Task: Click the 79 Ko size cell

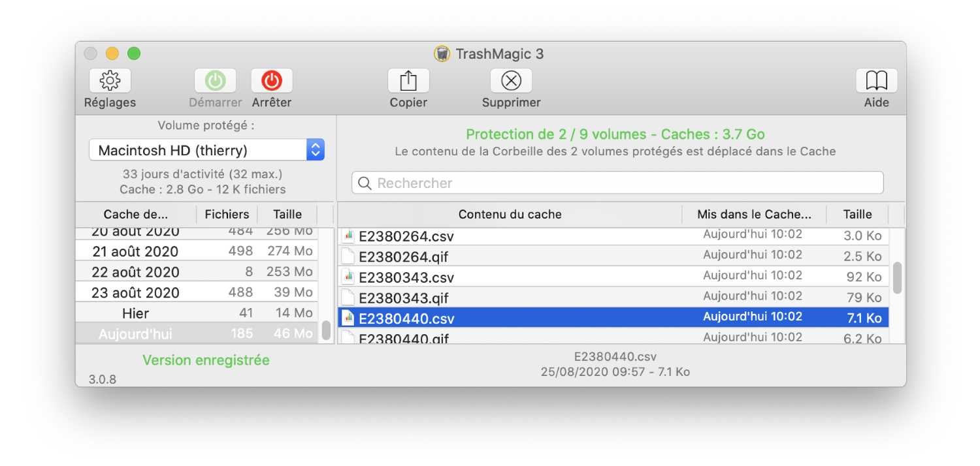Action: [864, 298]
